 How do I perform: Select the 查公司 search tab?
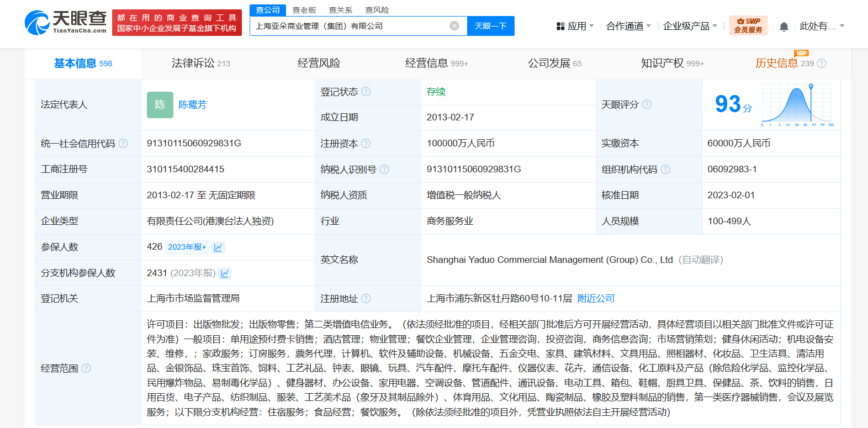(268, 10)
